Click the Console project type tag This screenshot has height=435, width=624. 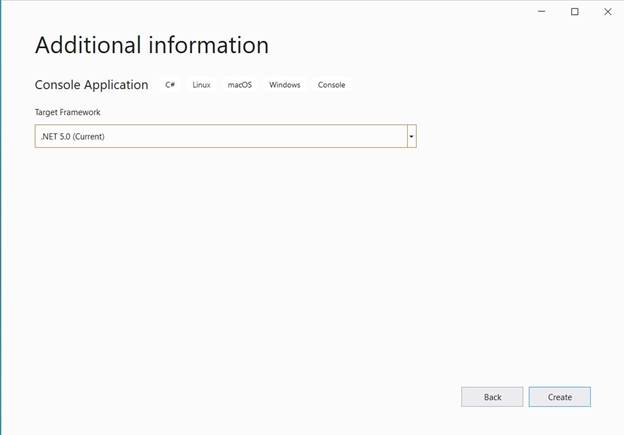pos(331,85)
